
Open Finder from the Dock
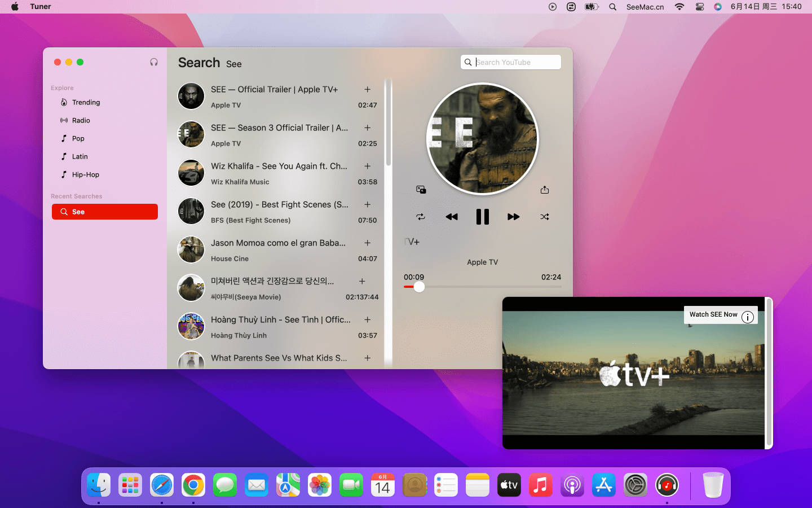(x=99, y=485)
